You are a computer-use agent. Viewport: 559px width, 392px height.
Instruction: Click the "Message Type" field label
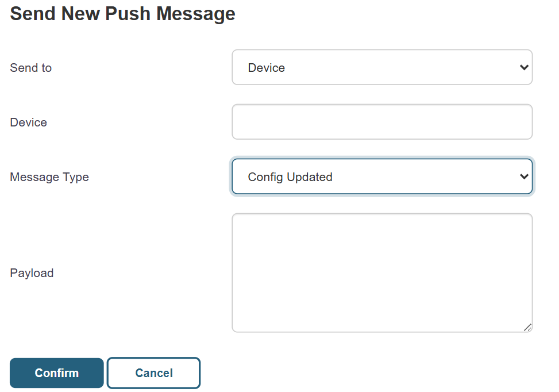(x=49, y=177)
